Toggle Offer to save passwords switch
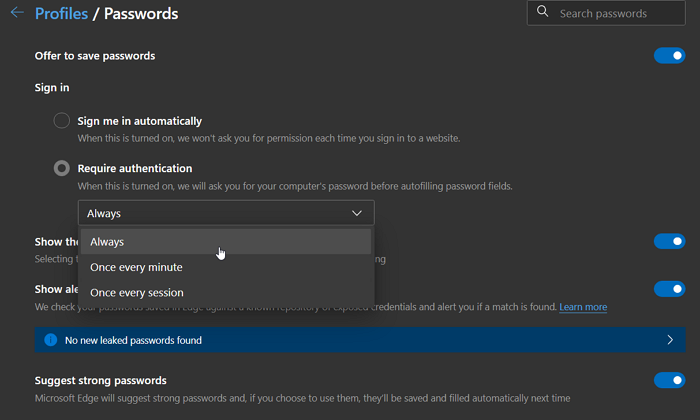Screen dimensions: 700x420 tap(669, 56)
